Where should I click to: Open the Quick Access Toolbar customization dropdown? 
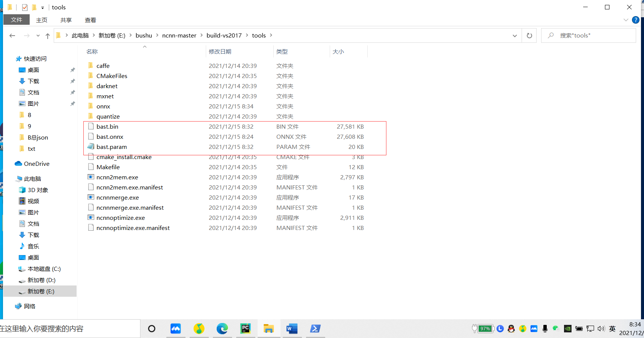(42, 7)
